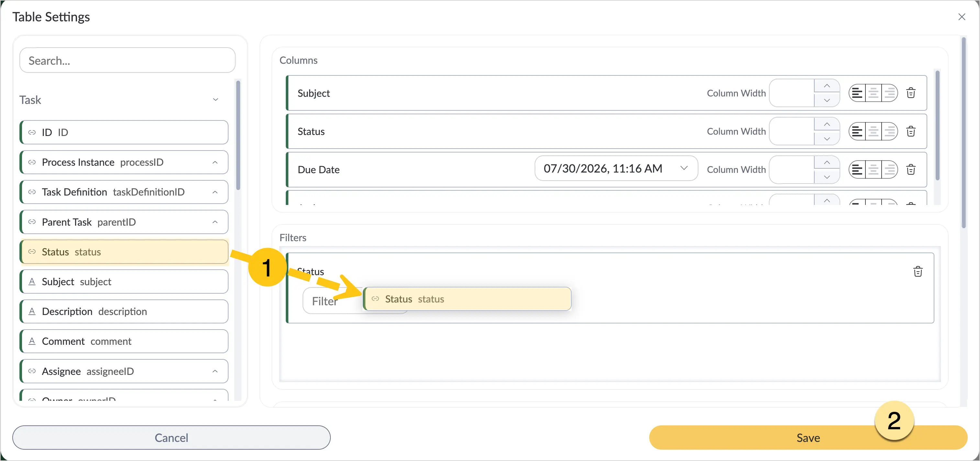The image size is (980, 461).
Task: Remove the Status filter with trash icon
Action: click(918, 271)
